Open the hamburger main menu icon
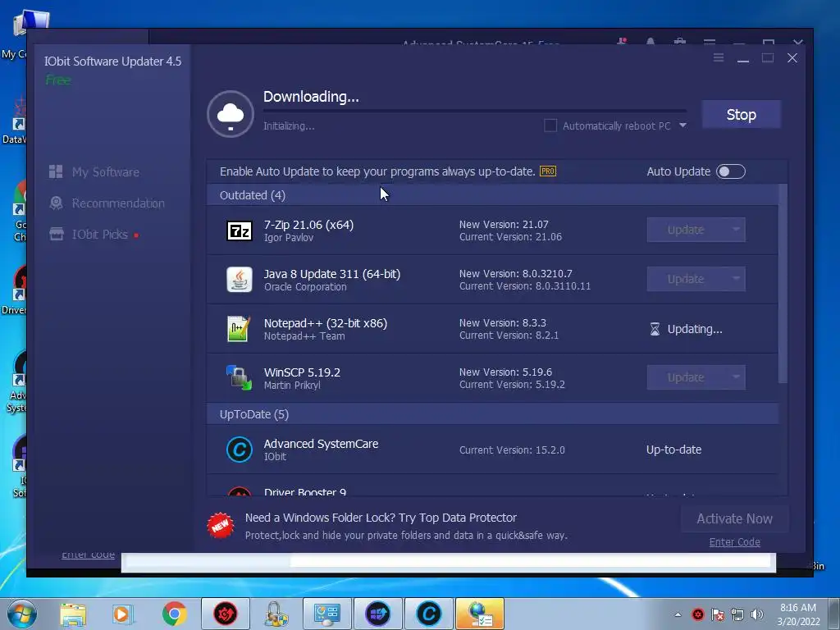840x630 pixels. (719, 57)
